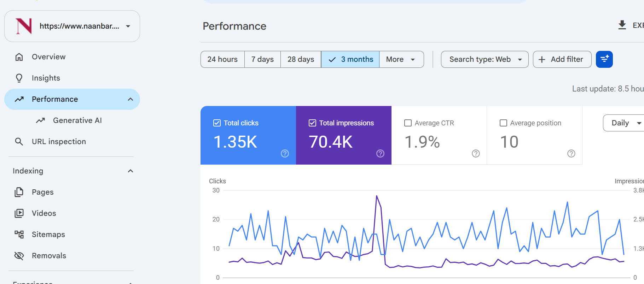
Task: Open the Daily granularity dropdown
Action: coord(624,123)
